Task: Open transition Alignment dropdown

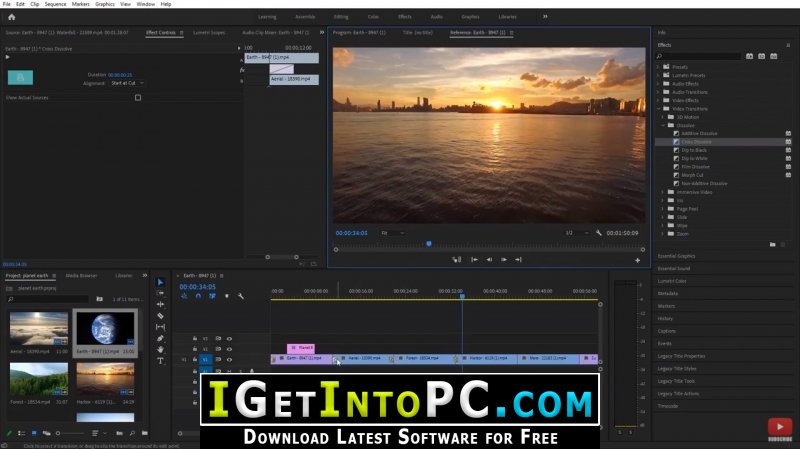Action: (127, 83)
